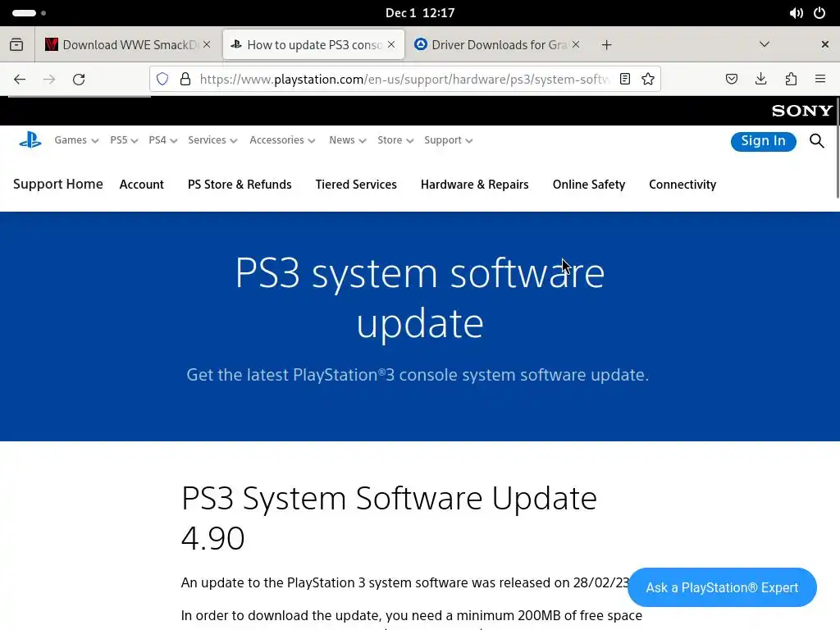Close the Download WWE SmackDown tab

tap(207, 44)
